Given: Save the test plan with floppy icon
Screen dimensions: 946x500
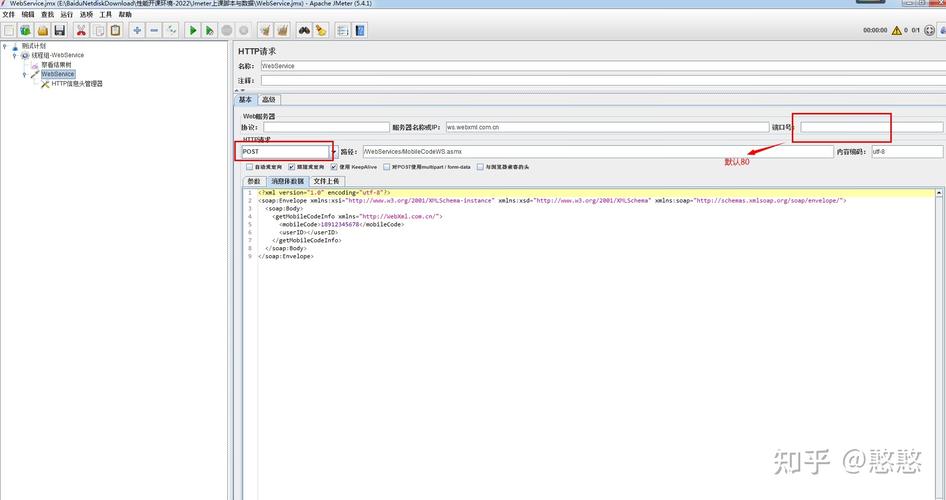Looking at the screenshot, I should tap(60, 30).
